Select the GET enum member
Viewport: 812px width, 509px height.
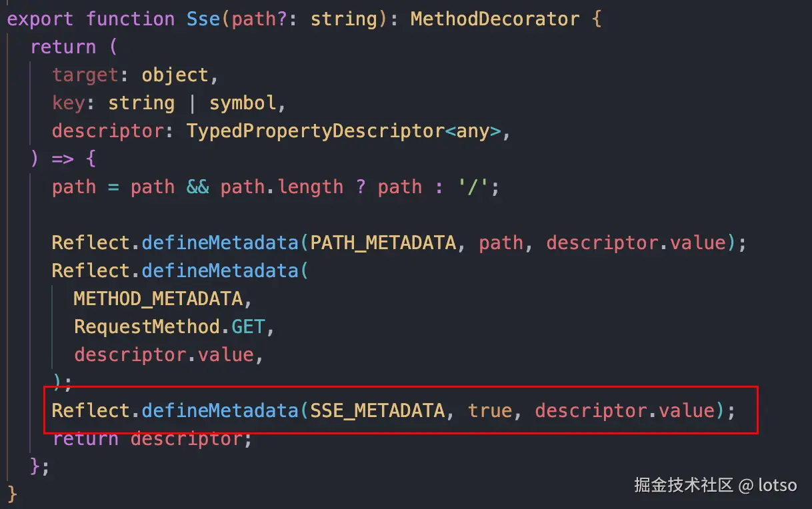pos(248,326)
